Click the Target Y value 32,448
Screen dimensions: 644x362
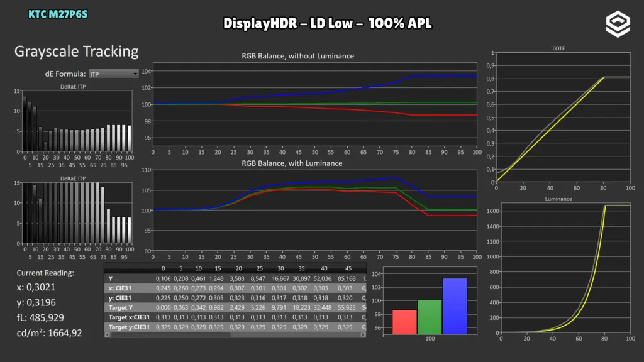323,307
